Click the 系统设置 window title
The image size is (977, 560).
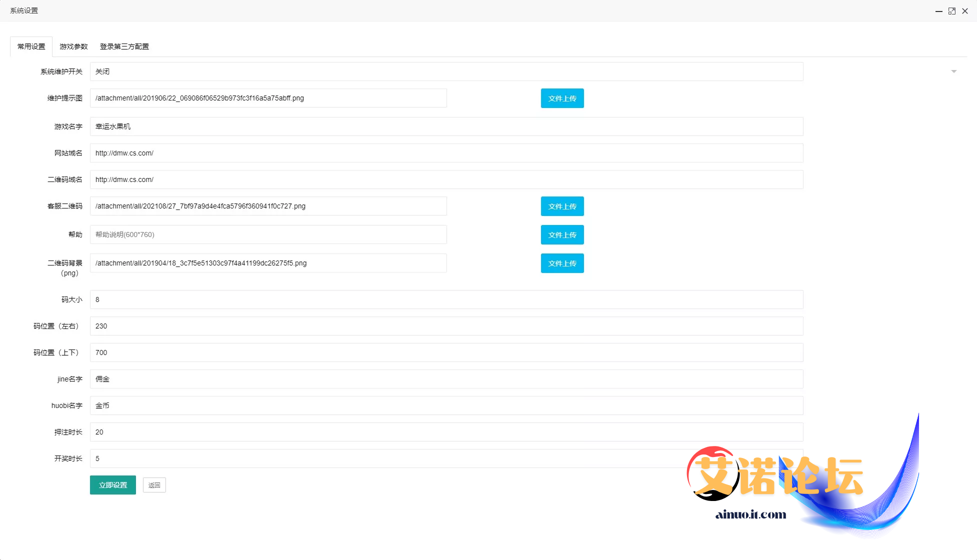coord(24,10)
